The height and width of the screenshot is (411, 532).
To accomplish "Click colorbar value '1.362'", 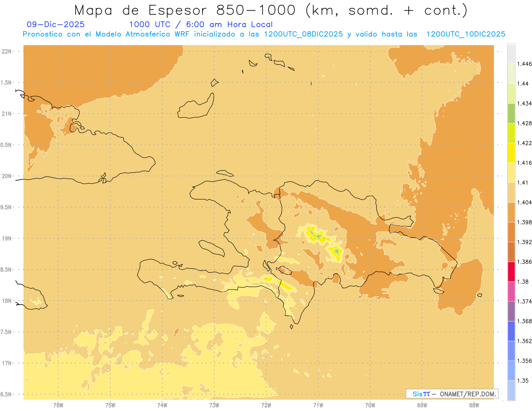I will (524, 341).
